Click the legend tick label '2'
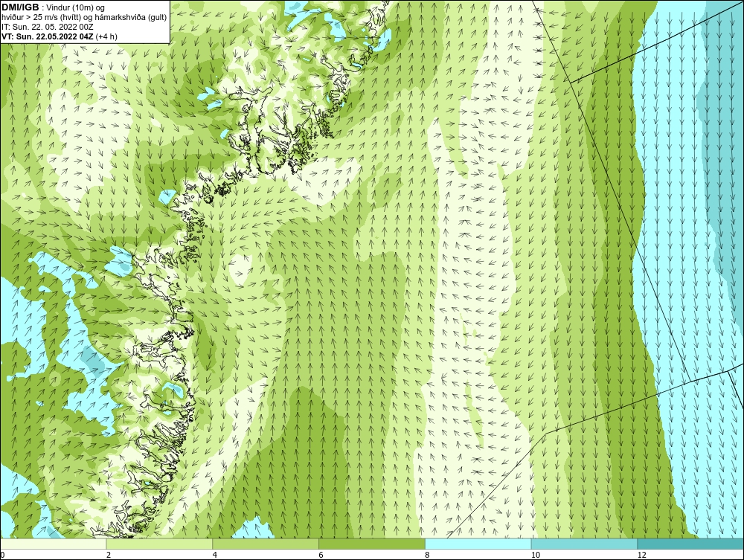Viewport: 744px width, 560px height. (109, 555)
